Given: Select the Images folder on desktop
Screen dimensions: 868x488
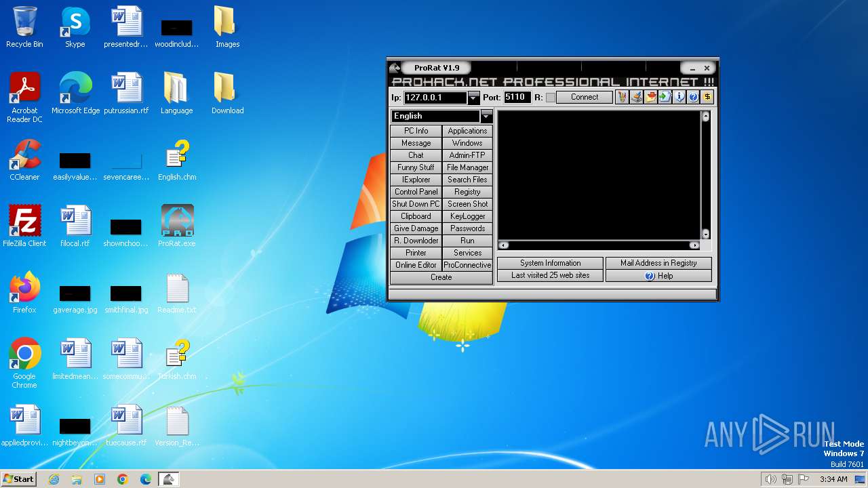Looking at the screenshot, I should [228, 27].
